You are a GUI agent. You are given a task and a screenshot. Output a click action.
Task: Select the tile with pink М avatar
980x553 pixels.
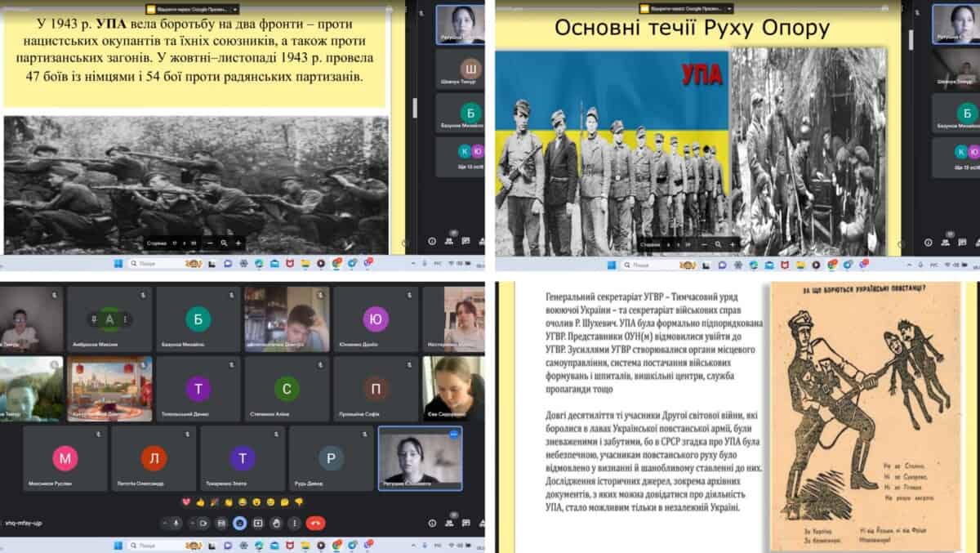point(65,458)
